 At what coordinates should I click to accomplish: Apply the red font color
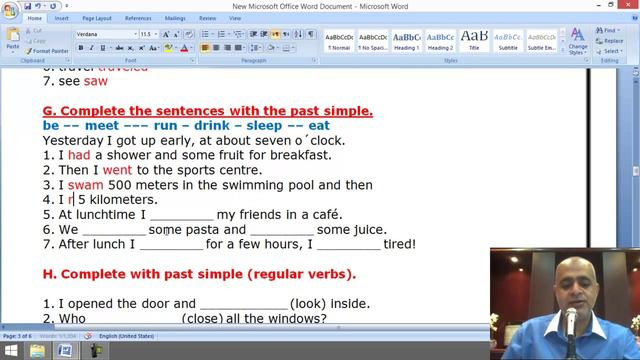[x=184, y=48]
